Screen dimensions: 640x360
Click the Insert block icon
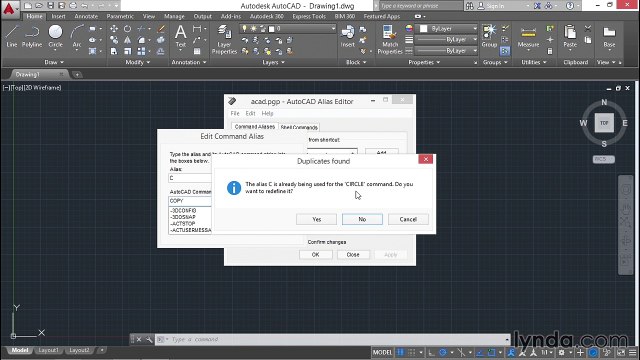tap(347, 36)
